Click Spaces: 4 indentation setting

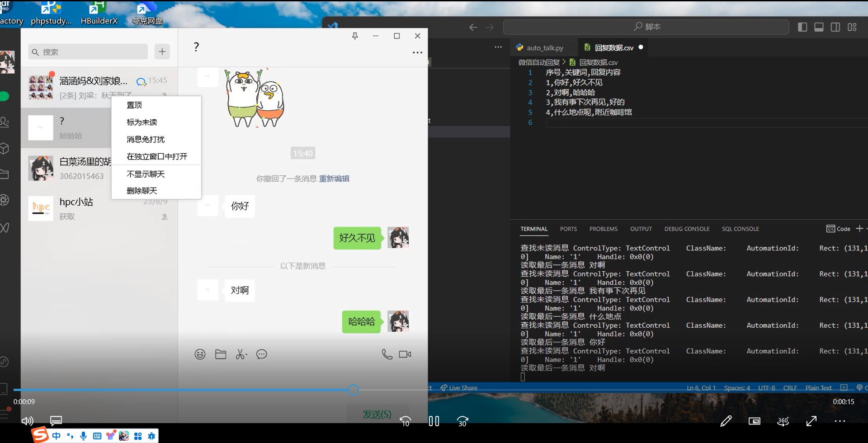737,388
